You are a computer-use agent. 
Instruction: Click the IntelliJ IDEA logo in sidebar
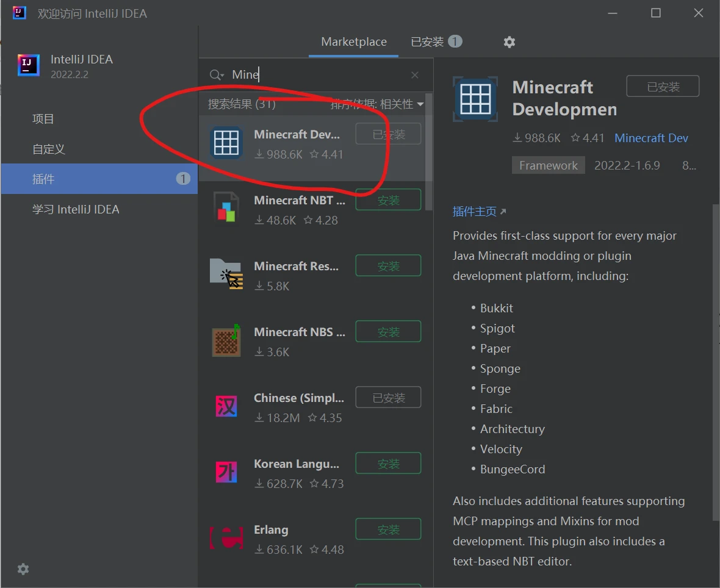(x=29, y=65)
